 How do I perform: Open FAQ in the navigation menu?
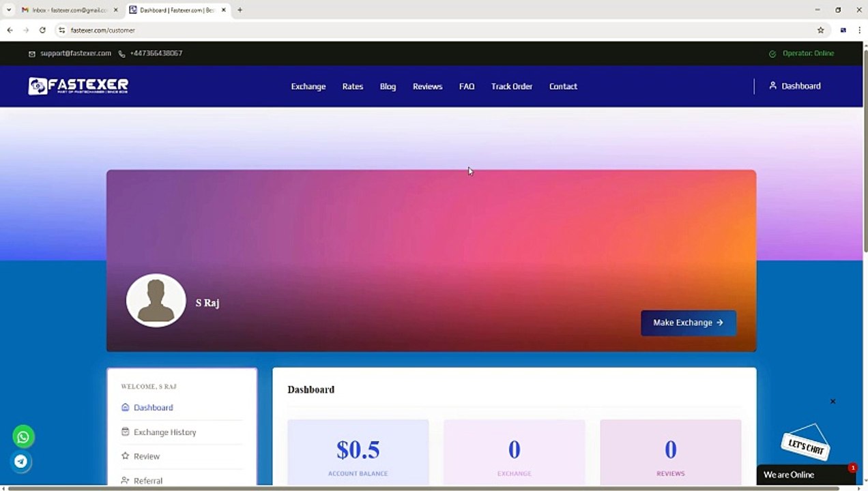467,87
